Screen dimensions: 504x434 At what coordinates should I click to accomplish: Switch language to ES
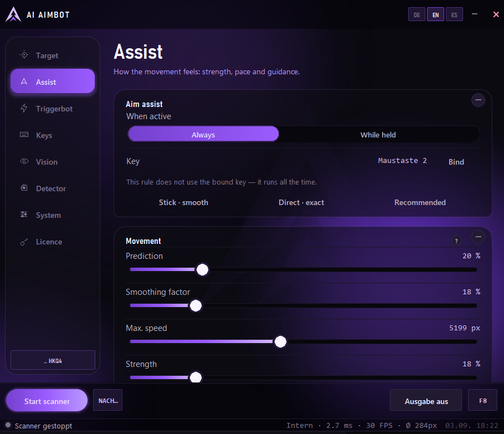[454, 15]
